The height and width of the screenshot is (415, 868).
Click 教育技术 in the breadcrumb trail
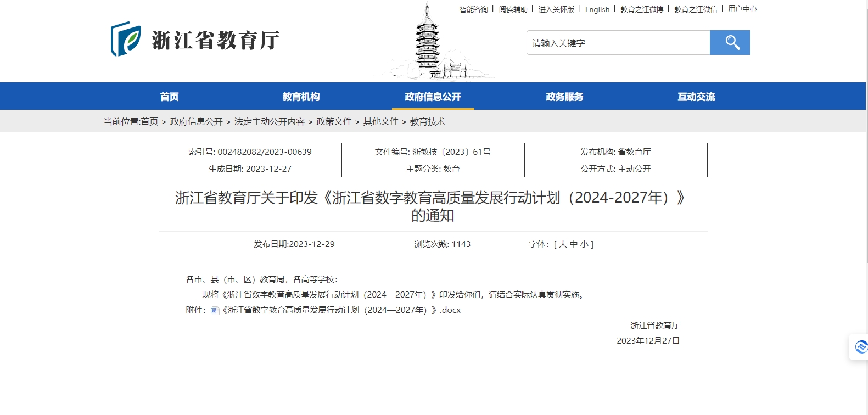pos(427,122)
